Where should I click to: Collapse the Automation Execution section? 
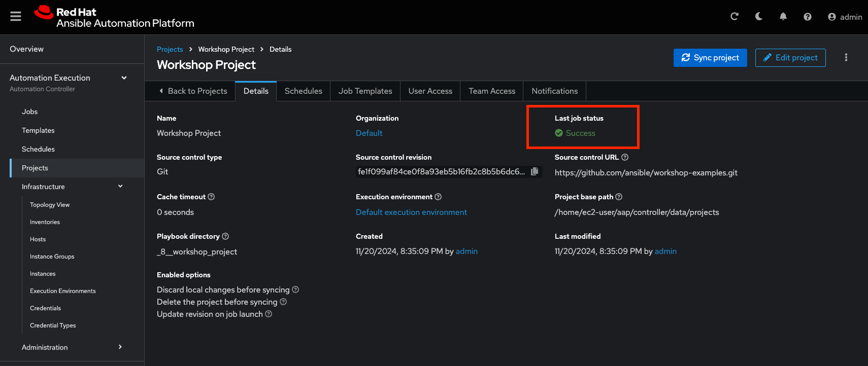coord(124,78)
